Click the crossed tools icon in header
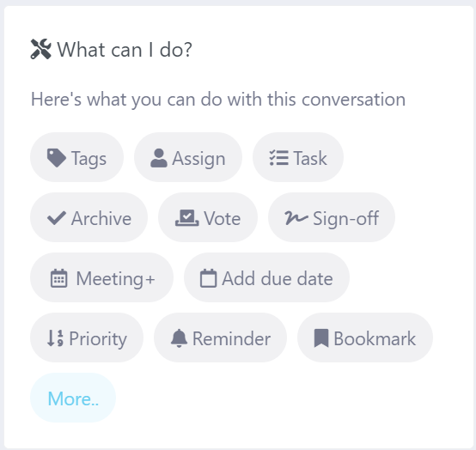 (x=41, y=49)
